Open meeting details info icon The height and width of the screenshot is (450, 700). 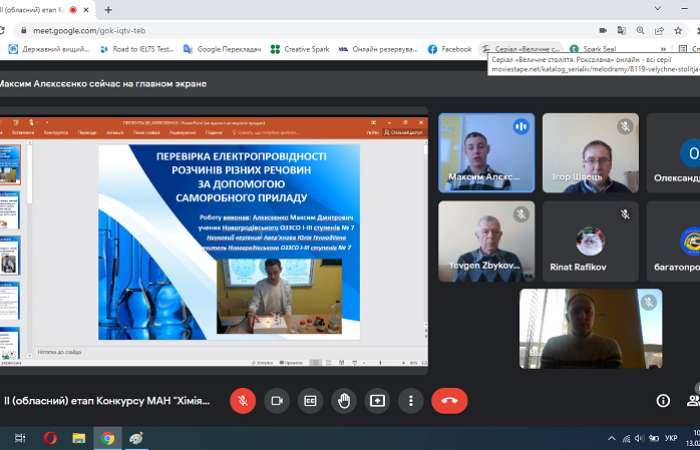point(663,400)
